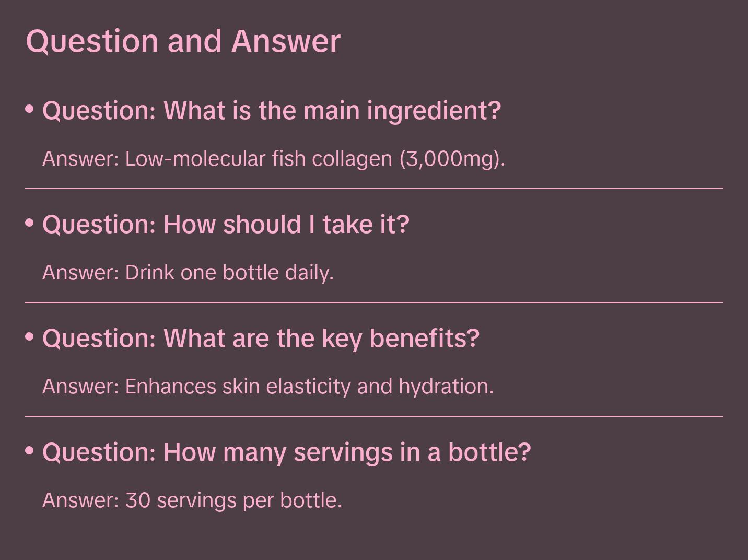Click "Answer:" label before "Drink one bottle daily"
The width and height of the screenshot is (748, 560).
(81, 272)
